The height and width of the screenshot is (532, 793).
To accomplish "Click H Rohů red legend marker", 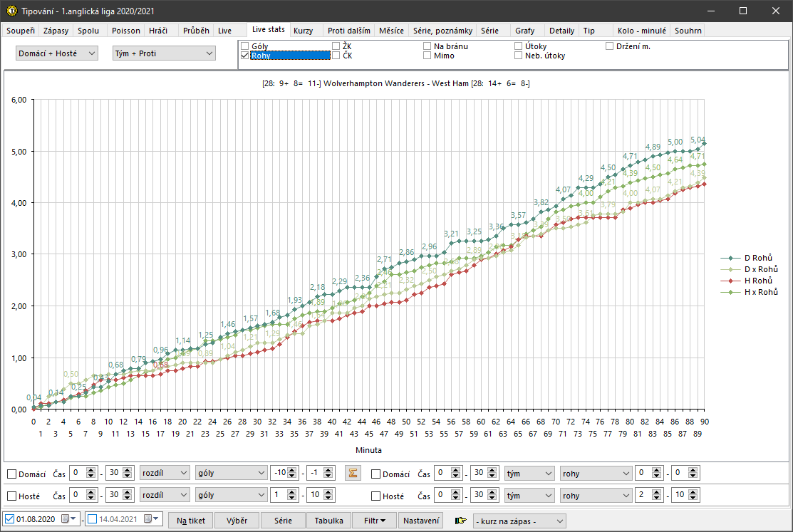I will click(730, 281).
